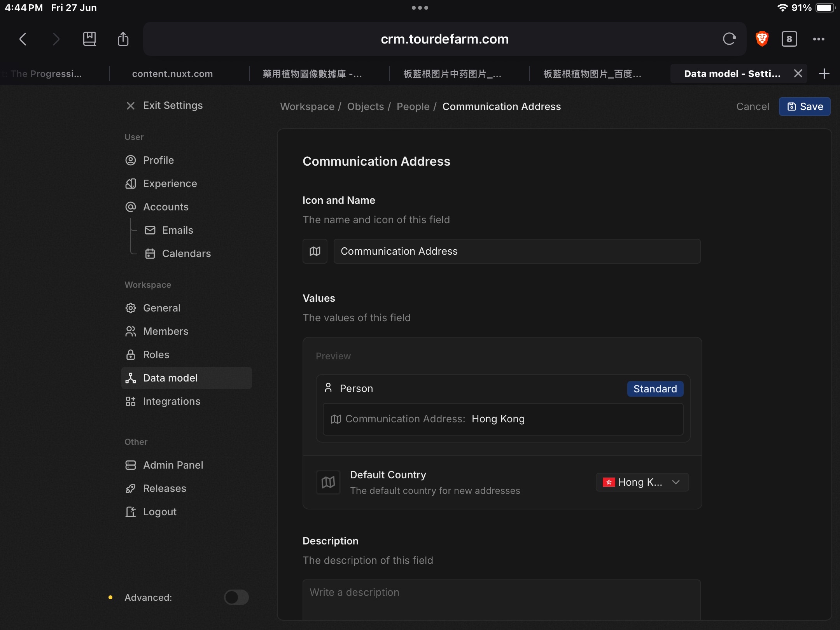
Task: Click the Brave shields lion icon
Action: pyautogui.click(x=762, y=39)
